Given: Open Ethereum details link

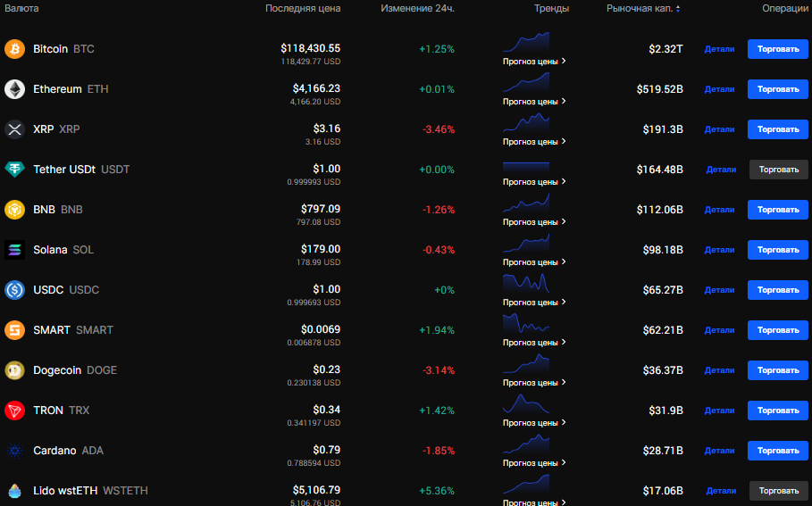Looking at the screenshot, I should coord(719,89).
